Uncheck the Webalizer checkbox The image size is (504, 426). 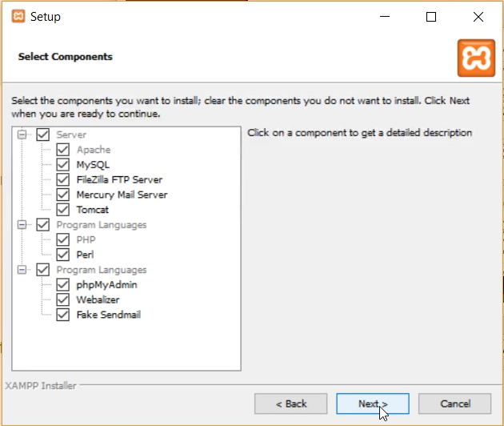(x=64, y=300)
